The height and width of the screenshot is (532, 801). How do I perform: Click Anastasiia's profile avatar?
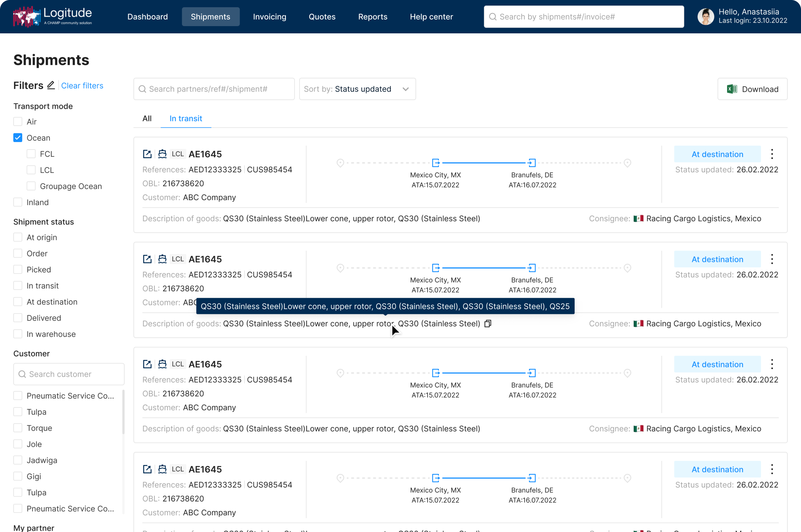point(705,16)
